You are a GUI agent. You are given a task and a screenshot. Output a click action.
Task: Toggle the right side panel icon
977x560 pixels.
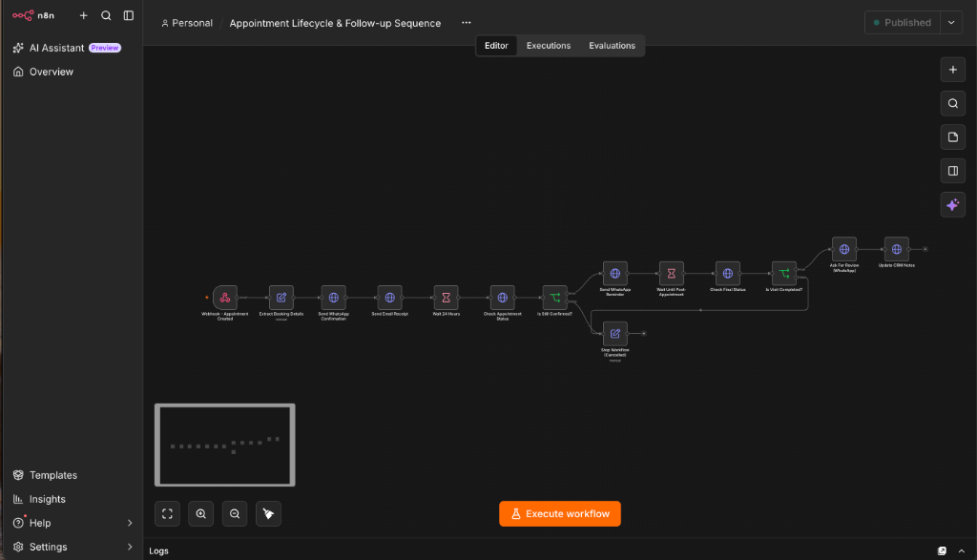(953, 171)
